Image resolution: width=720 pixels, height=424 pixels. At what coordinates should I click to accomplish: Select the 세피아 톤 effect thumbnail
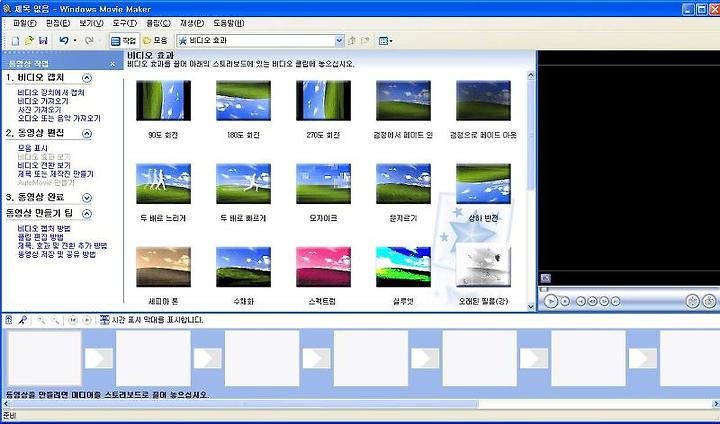click(x=163, y=267)
